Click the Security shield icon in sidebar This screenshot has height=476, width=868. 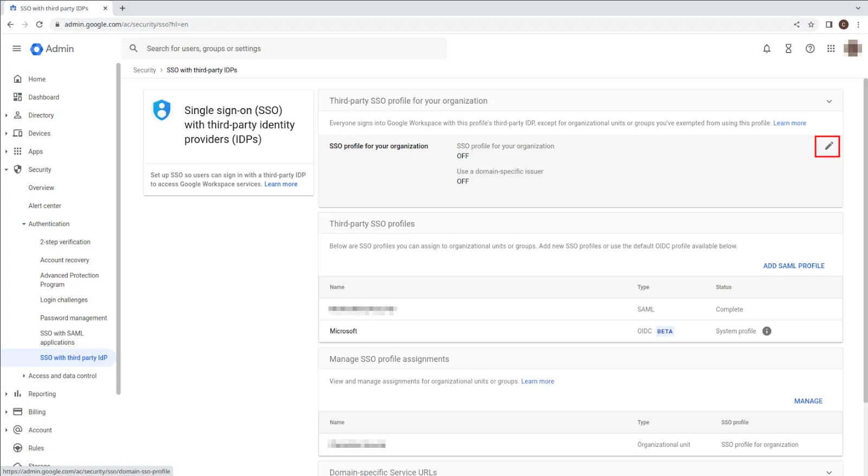(x=17, y=169)
